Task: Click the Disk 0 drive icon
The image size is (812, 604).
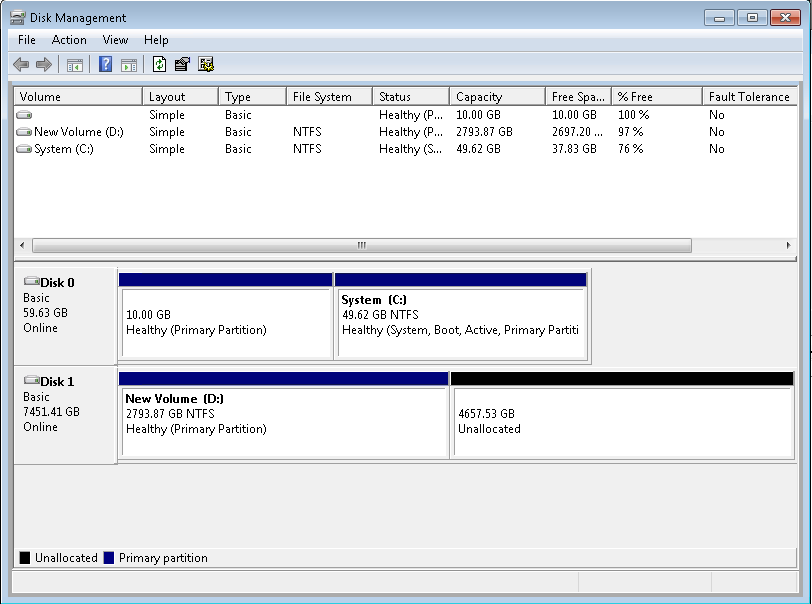Action: click(x=32, y=281)
